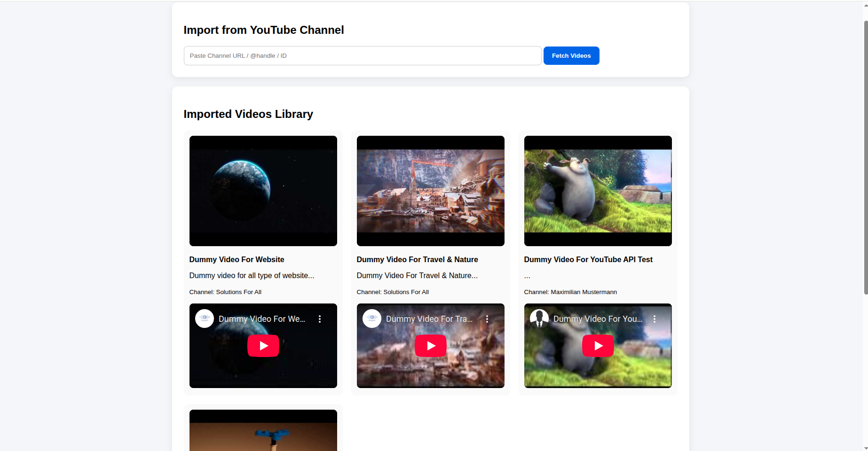Click Maximilian Mustermann avatar on embed

[539, 319]
